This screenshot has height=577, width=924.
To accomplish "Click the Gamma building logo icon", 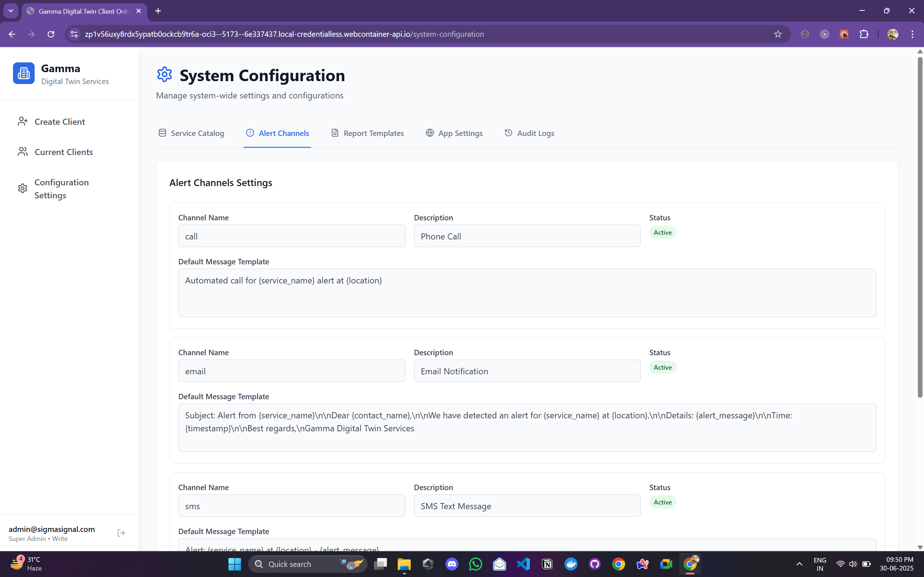I will pos(24,73).
